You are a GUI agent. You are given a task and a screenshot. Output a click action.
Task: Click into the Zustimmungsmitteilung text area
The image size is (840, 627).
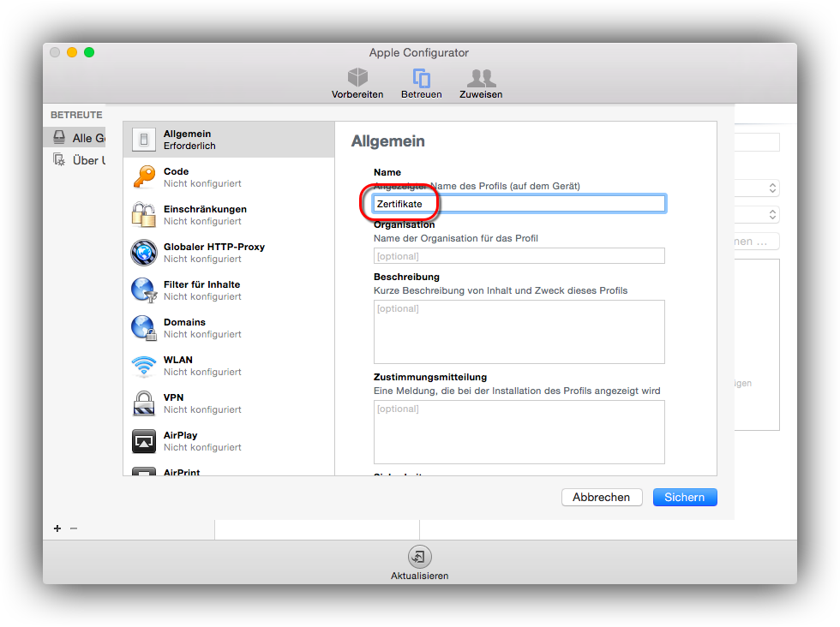point(519,432)
